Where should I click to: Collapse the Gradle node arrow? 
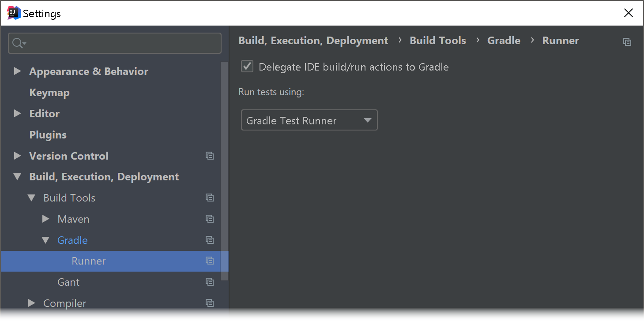click(x=45, y=240)
